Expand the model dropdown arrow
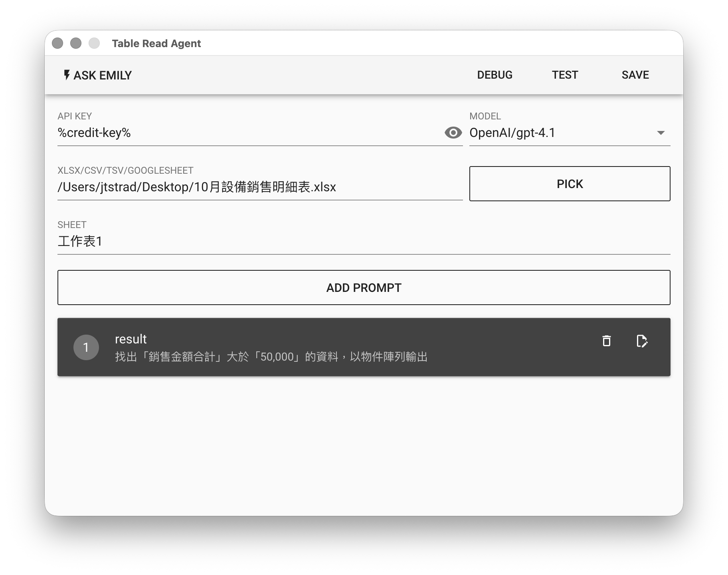This screenshot has width=728, height=575. 661,133
